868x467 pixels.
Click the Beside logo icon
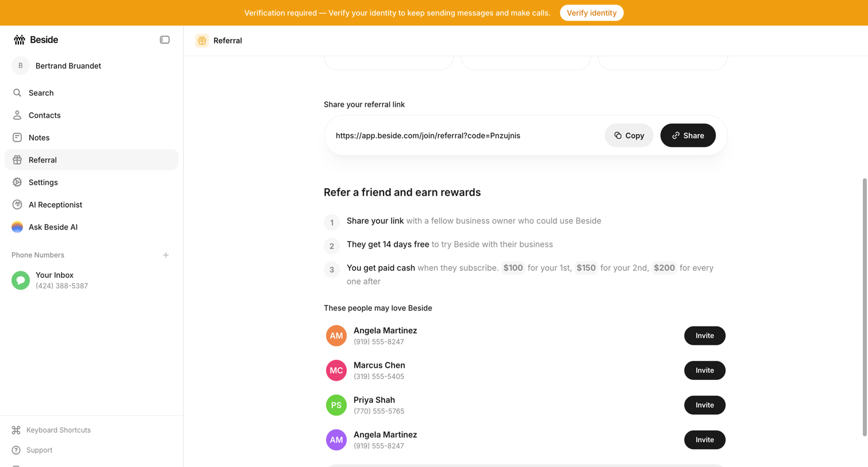point(20,40)
